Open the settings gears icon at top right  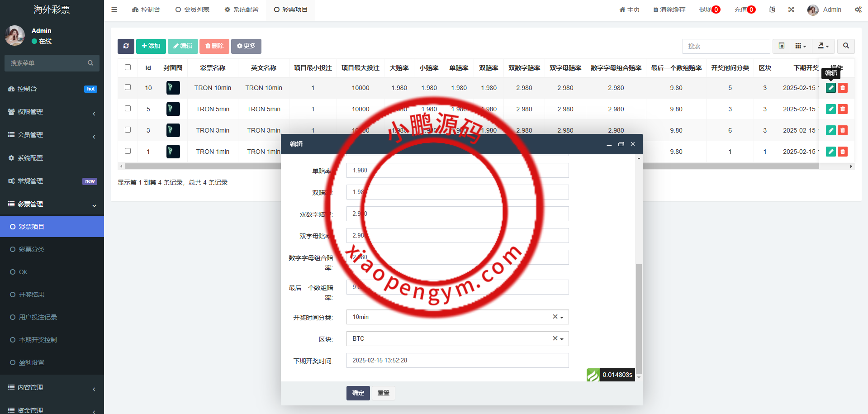858,10
